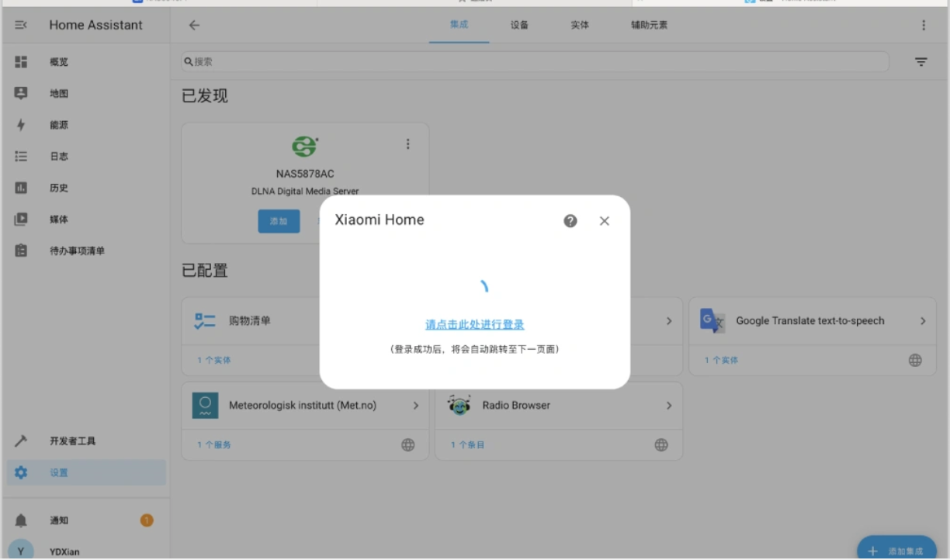Open 1 个实体 link under 购物清单
Viewport: 950px width, 560px height.
tap(213, 360)
